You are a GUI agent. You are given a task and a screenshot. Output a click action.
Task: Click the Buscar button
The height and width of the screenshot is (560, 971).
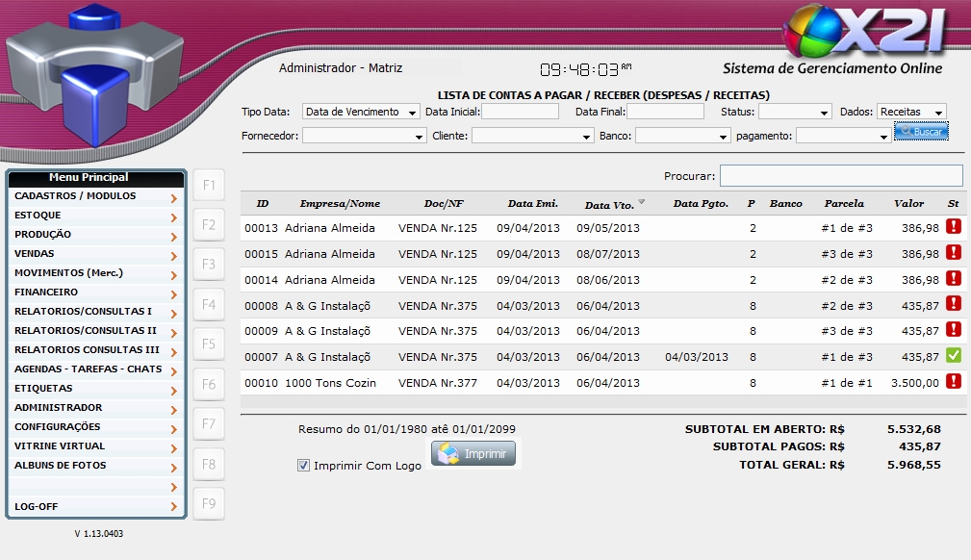coord(921,131)
